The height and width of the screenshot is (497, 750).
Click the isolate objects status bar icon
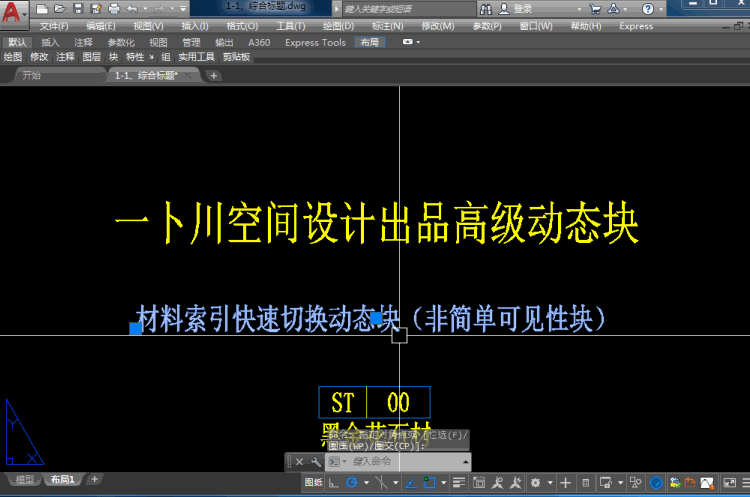636,483
